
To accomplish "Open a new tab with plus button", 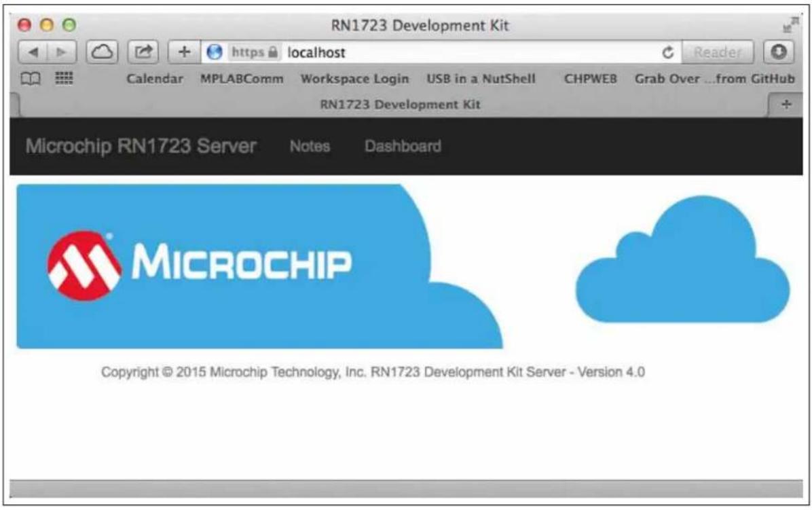I will [786, 105].
